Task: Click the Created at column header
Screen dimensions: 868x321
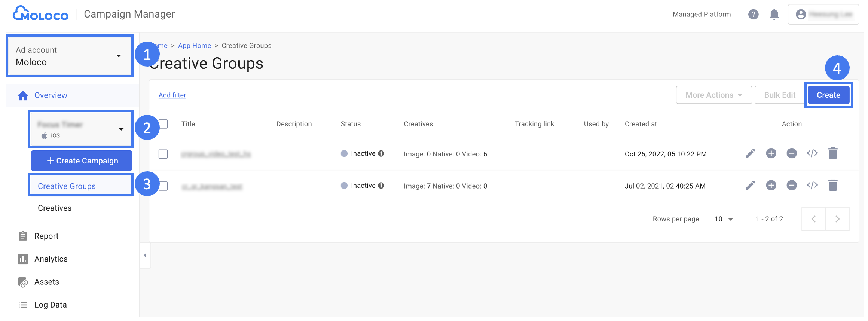Action: (x=641, y=124)
